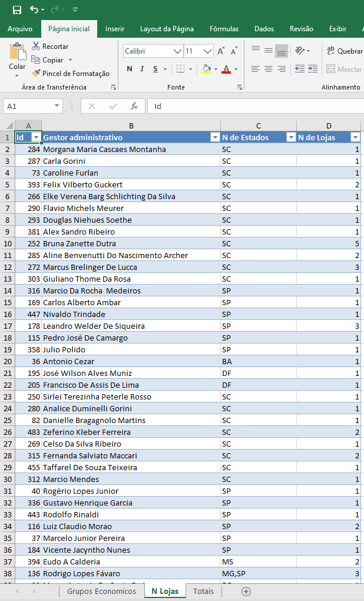Toggle italic formatting I button

click(x=143, y=70)
